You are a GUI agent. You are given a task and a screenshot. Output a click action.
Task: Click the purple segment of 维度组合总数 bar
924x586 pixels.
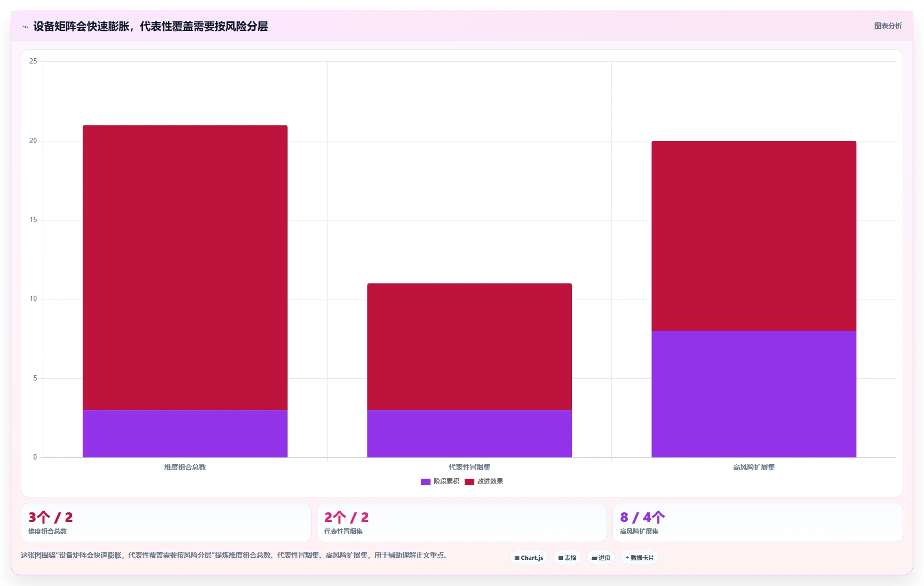(x=185, y=434)
